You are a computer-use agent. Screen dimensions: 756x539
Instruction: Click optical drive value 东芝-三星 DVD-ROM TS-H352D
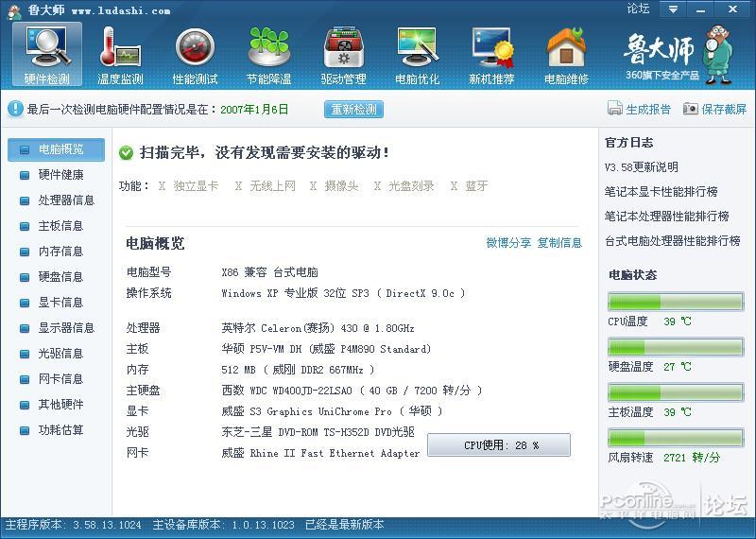(318, 432)
